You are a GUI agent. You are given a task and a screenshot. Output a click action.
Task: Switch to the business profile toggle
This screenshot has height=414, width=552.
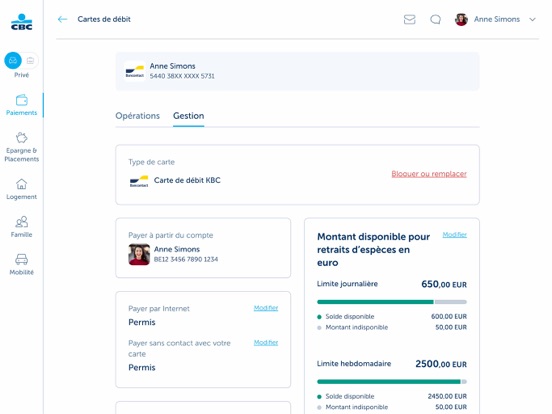click(x=30, y=61)
